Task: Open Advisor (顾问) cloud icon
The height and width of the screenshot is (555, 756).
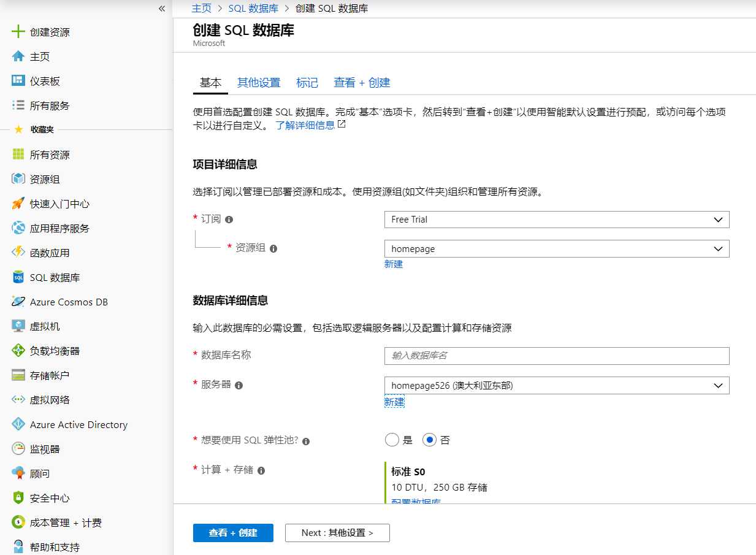Action: pyautogui.click(x=18, y=473)
